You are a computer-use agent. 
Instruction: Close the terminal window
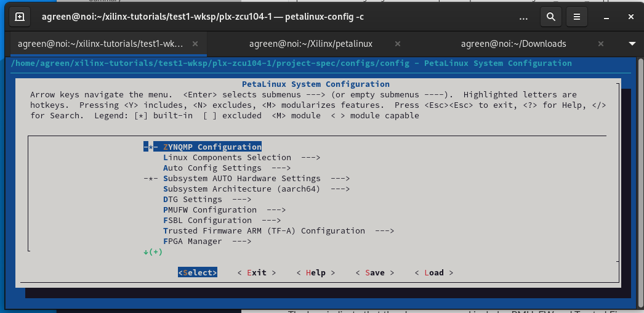coord(631,17)
